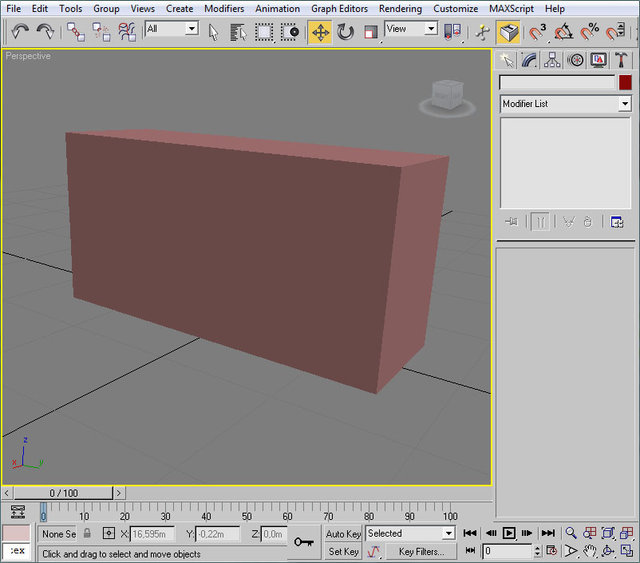Open the Display panel tab
This screenshot has height=563, width=640.
click(599, 60)
